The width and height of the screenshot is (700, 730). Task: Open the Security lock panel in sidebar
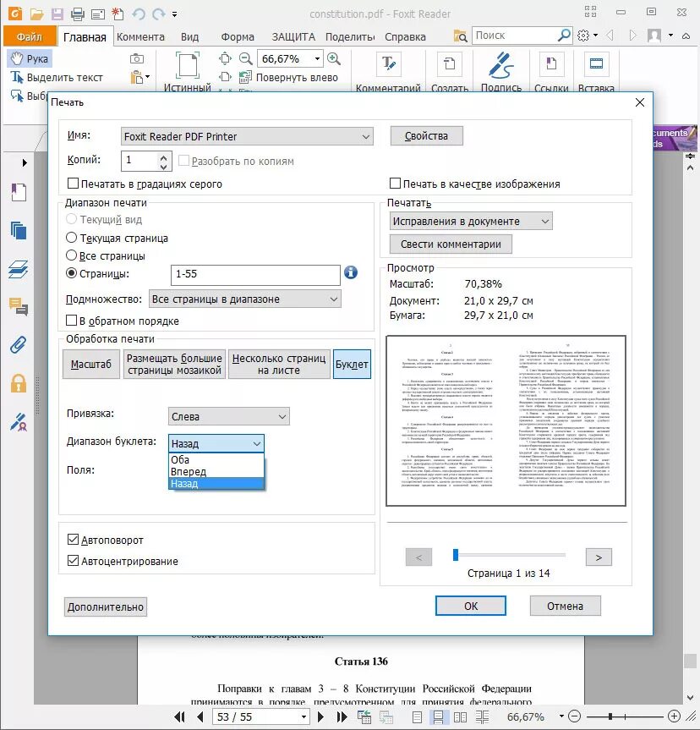(18, 383)
